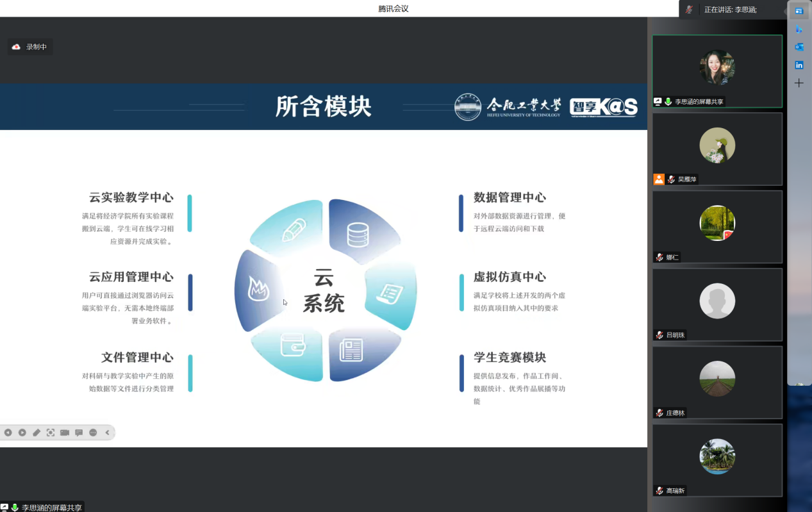Select 李思涵's screen-sharing video tile

[717, 70]
